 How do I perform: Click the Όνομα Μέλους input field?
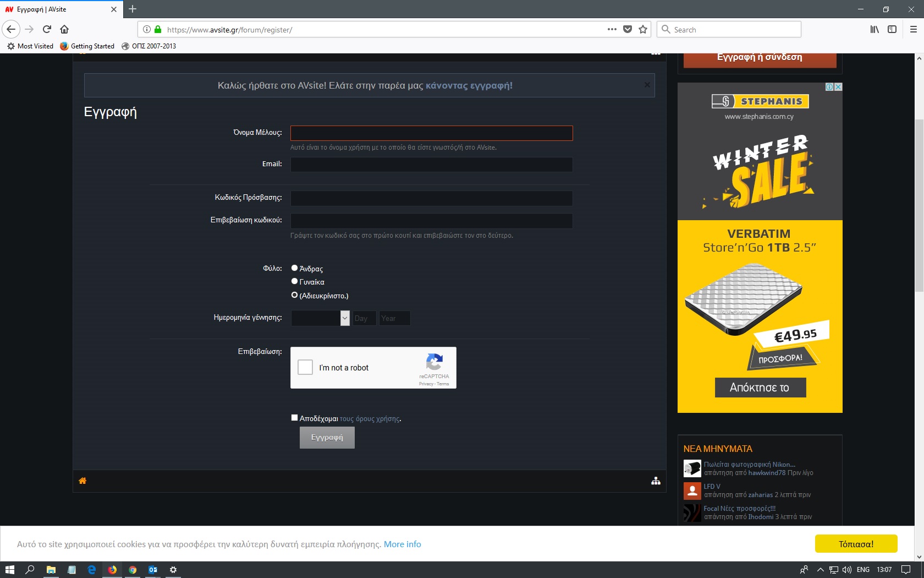point(431,133)
